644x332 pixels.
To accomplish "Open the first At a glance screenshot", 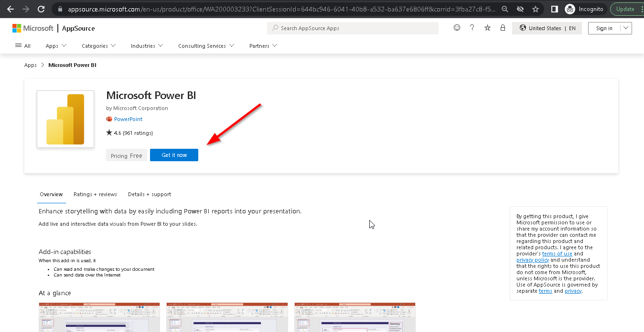I will (x=99, y=317).
